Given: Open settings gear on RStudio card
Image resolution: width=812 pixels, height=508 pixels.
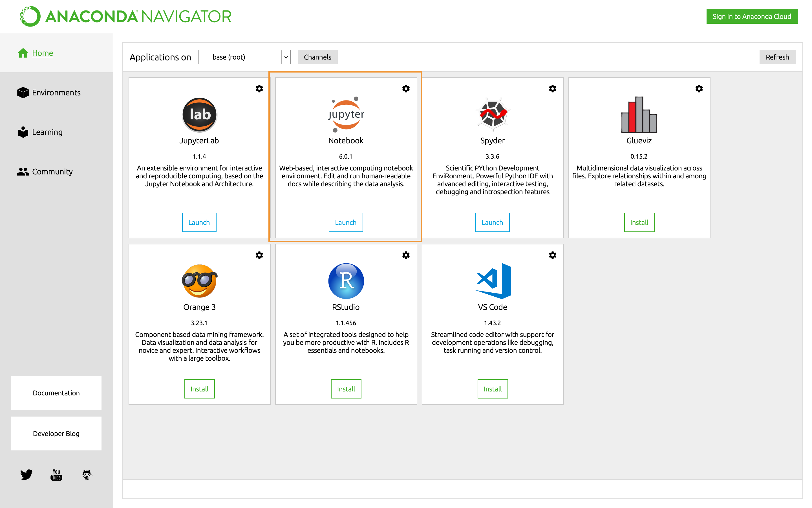Looking at the screenshot, I should coord(406,255).
